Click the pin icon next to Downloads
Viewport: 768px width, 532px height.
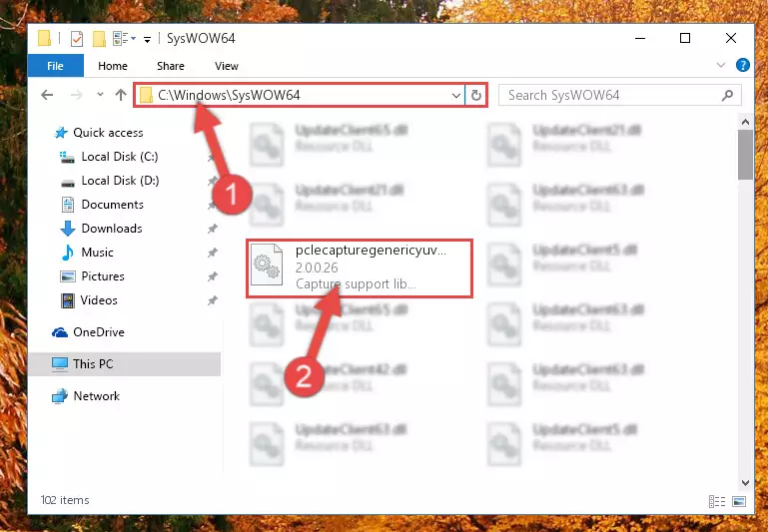[x=212, y=229]
